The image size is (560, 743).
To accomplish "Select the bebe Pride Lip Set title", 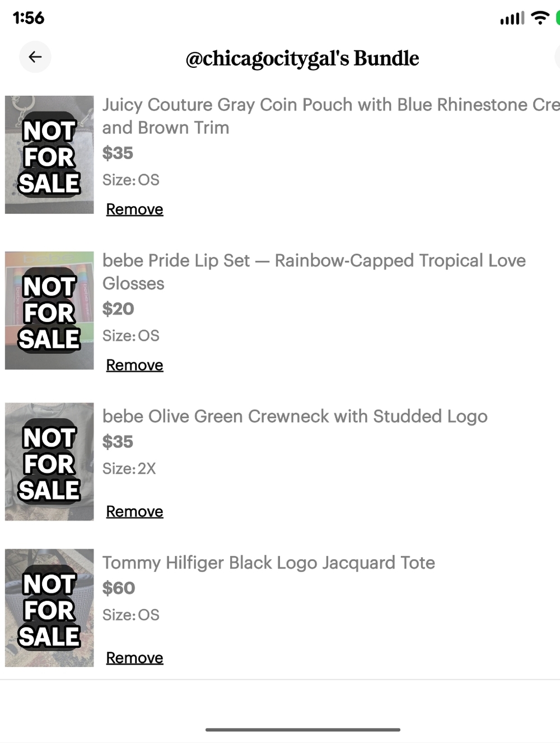I will [314, 272].
